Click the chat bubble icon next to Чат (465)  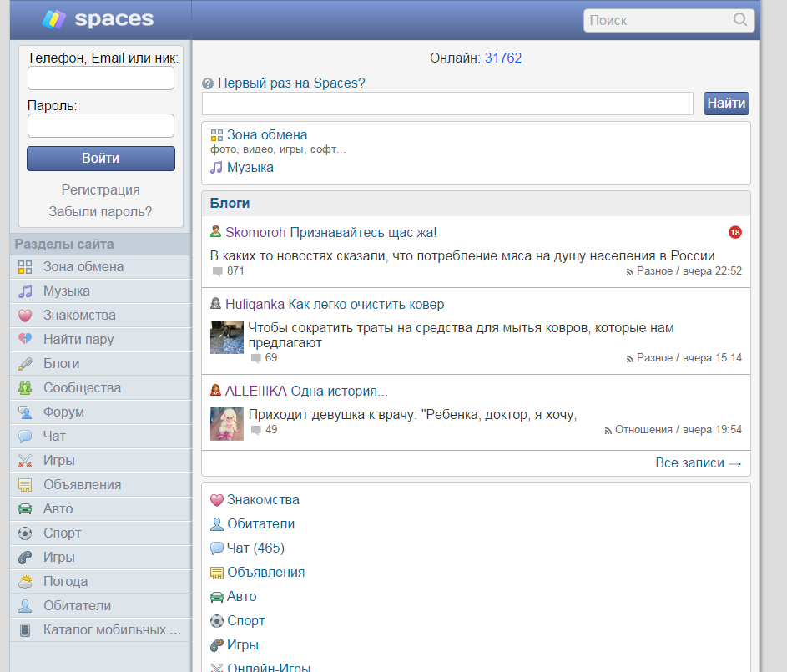click(x=216, y=548)
